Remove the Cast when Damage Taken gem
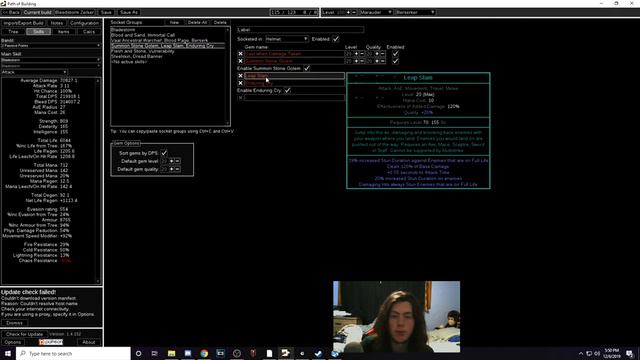The image size is (640, 360). tap(240, 53)
